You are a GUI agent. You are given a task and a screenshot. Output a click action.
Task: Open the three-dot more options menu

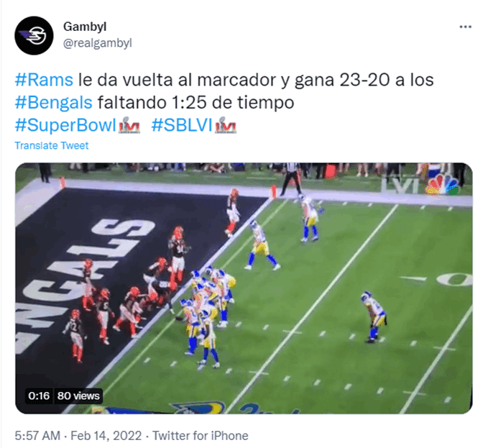tap(465, 27)
